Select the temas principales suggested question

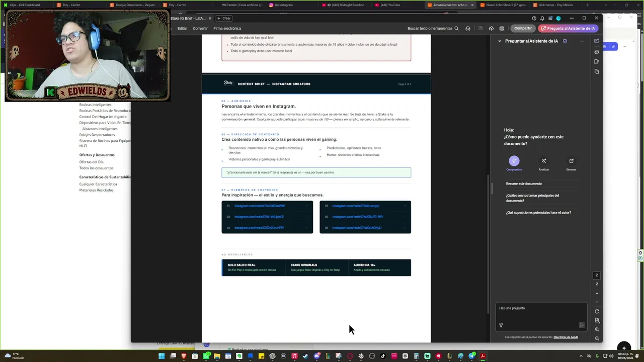pos(532,198)
